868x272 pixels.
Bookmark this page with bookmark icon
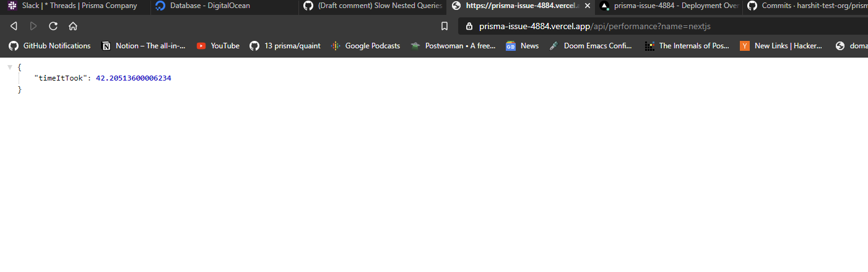click(445, 26)
